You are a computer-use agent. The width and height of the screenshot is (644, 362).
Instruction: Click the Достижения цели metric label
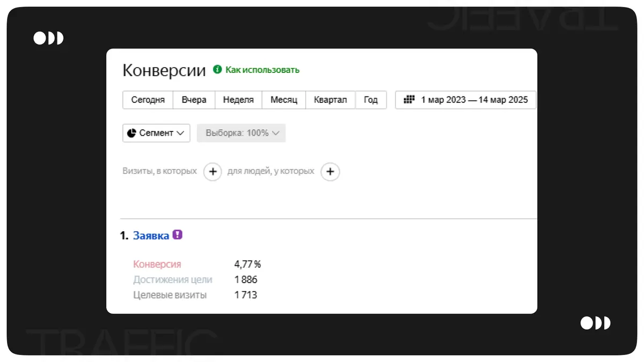(172, 279)
